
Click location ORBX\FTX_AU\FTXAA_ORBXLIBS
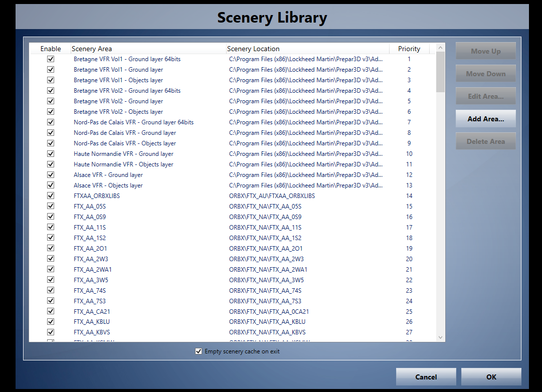[x=272, y=196]
